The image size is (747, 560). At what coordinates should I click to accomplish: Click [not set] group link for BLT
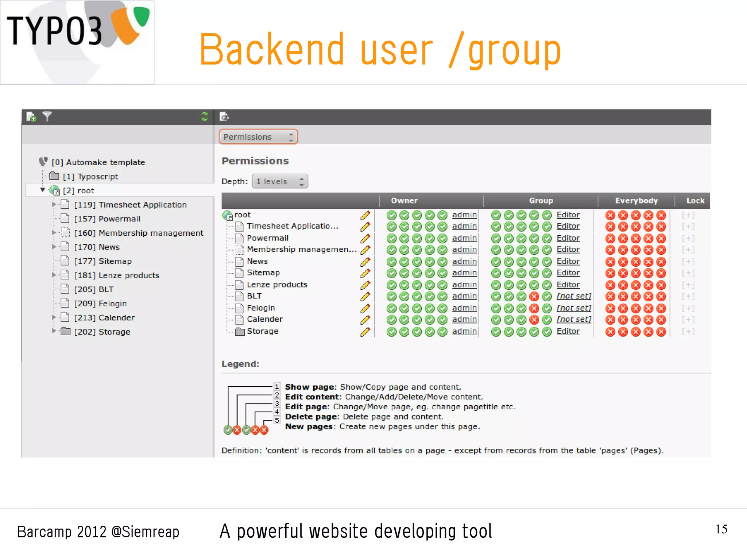[574, 296]
